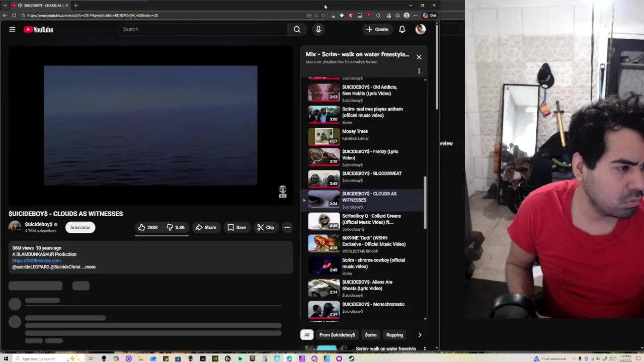Viewport: 644px width, 362px height.
Task: Start voice search with the microphone
Action: click(318, 29)
